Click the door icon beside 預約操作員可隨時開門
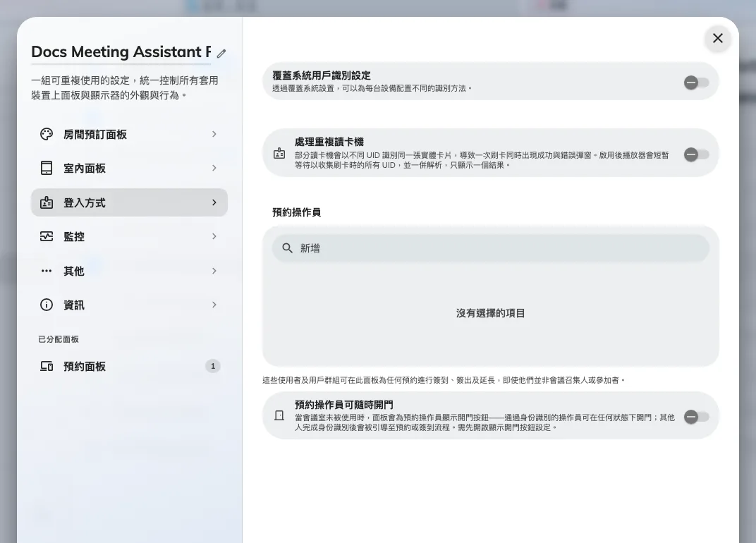 (x=279, y=415)
